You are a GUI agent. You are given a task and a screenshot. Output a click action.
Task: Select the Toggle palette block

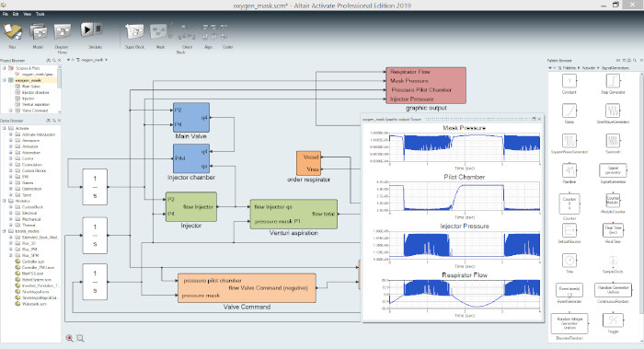coord(613,320)
